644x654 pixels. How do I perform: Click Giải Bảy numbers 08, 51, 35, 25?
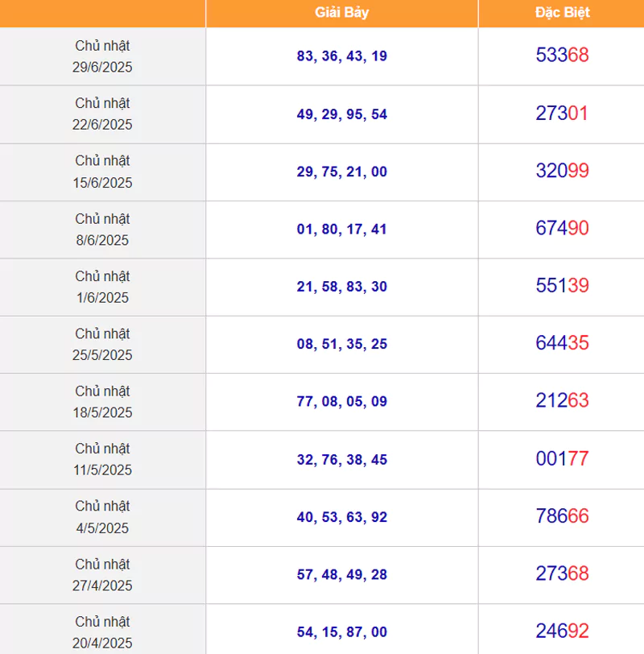pos(341,344)
